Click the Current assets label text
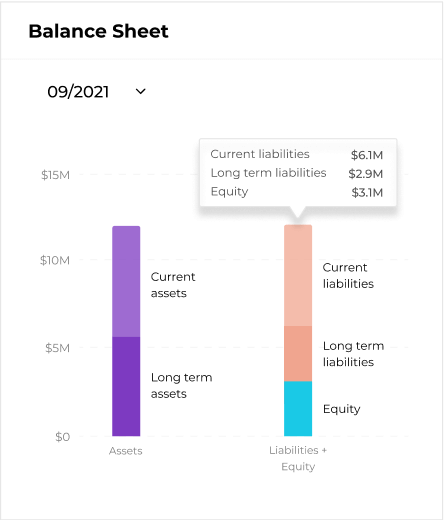Screen dimensions: 444x520 [173, 285]
